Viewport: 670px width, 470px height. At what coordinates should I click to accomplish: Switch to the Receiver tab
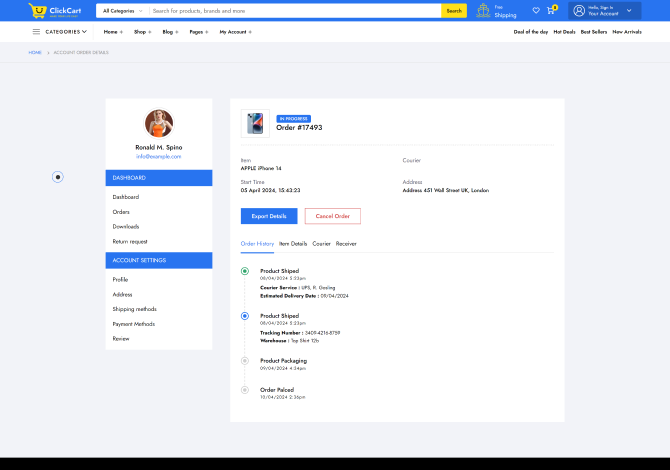click(x=346, y=244)
